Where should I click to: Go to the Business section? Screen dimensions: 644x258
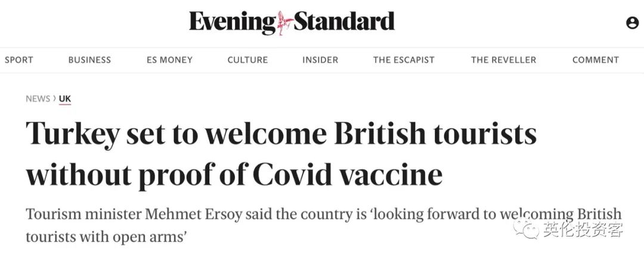(x=89, y=60)
